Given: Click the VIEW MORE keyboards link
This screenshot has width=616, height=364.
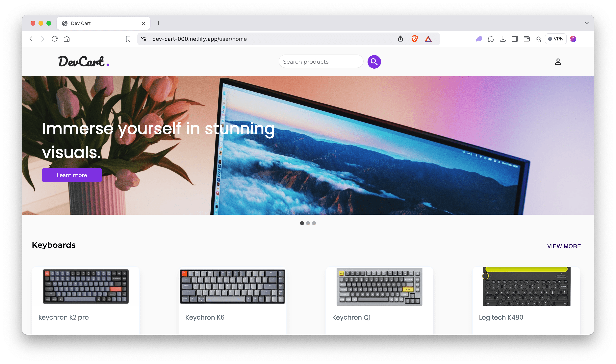Looking at the screenshot, I should coord(564,246).
